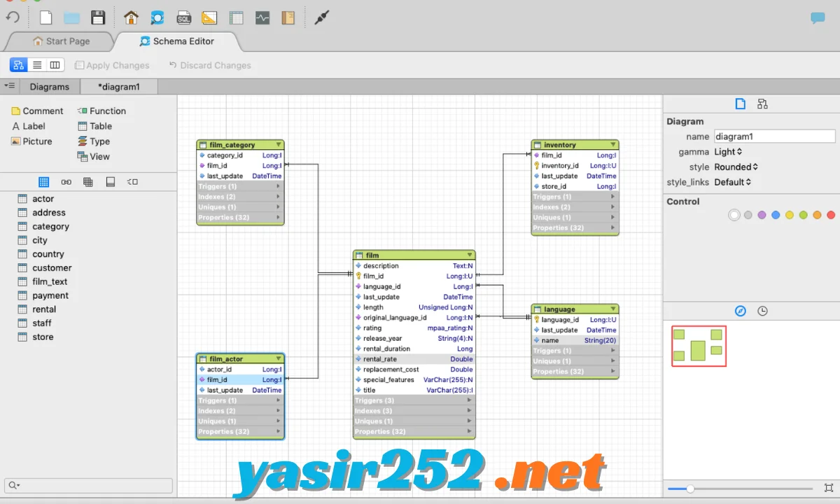
Task: Open the journal book icon
Action: click(288, 18)
